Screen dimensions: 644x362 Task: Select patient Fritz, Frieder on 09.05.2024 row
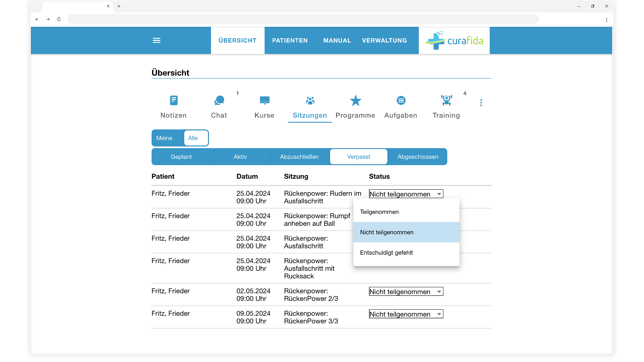click(170, 313)
